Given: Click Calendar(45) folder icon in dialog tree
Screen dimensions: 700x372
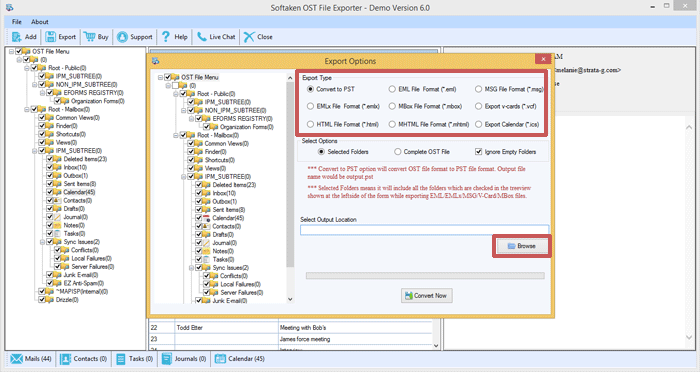Looking at the screenshot, I should [207, 218].
